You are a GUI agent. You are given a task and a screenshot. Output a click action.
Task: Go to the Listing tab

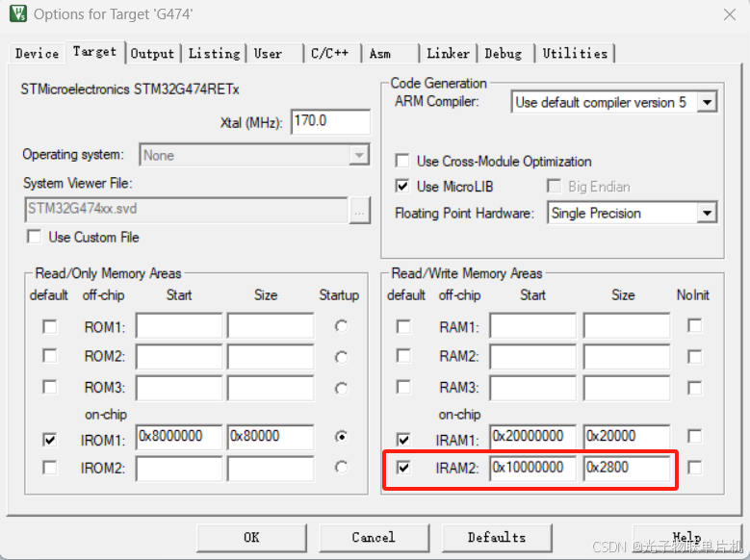214,53
